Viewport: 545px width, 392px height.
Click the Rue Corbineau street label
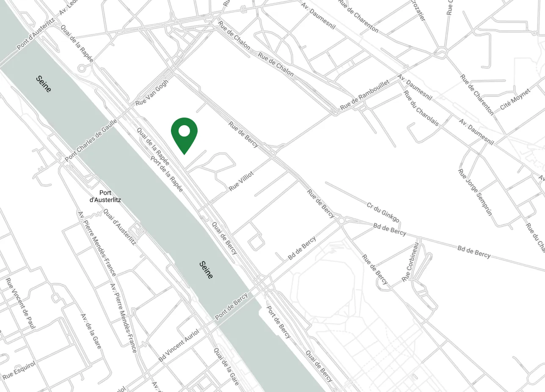[x=410, y=262]
